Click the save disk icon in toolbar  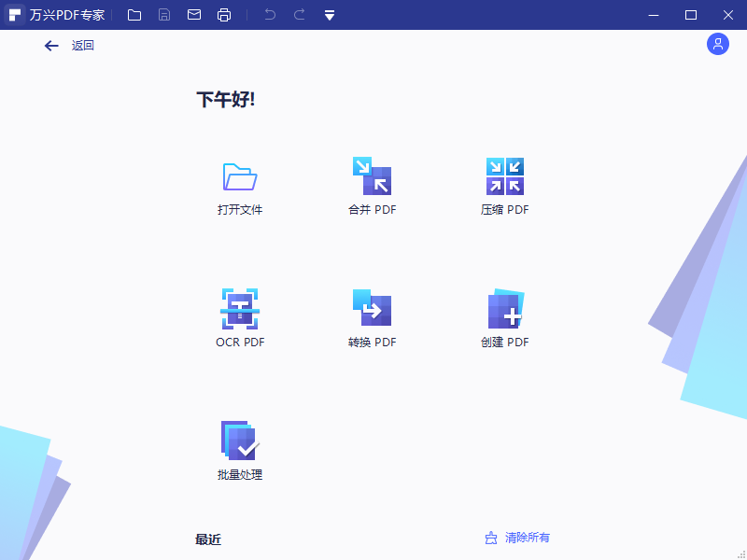(164, 15)
